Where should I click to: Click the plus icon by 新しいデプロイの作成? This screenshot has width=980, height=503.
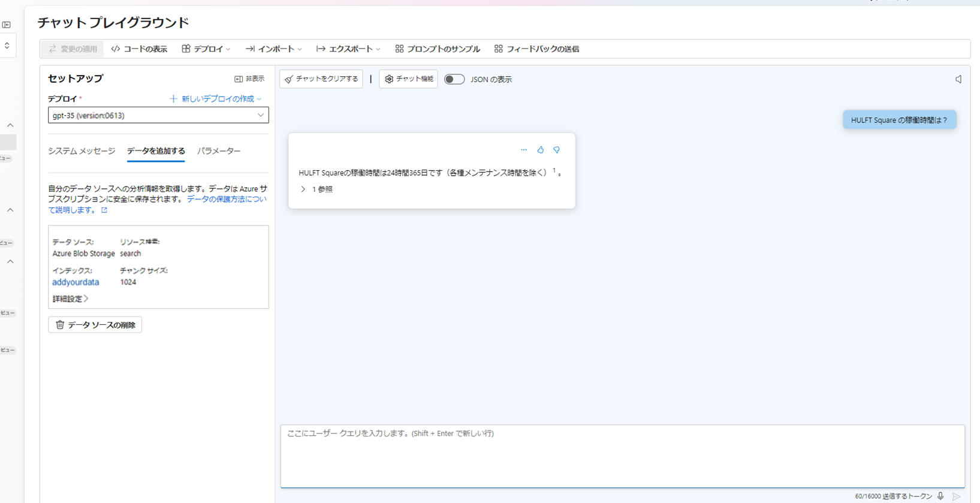pyautogui.click(x=173, y=99)
